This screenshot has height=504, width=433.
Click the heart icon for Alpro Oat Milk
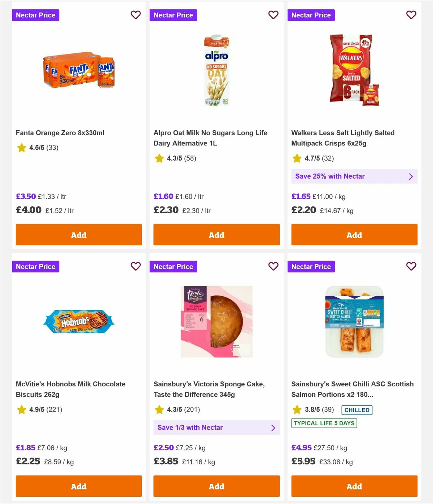(274, 15)
